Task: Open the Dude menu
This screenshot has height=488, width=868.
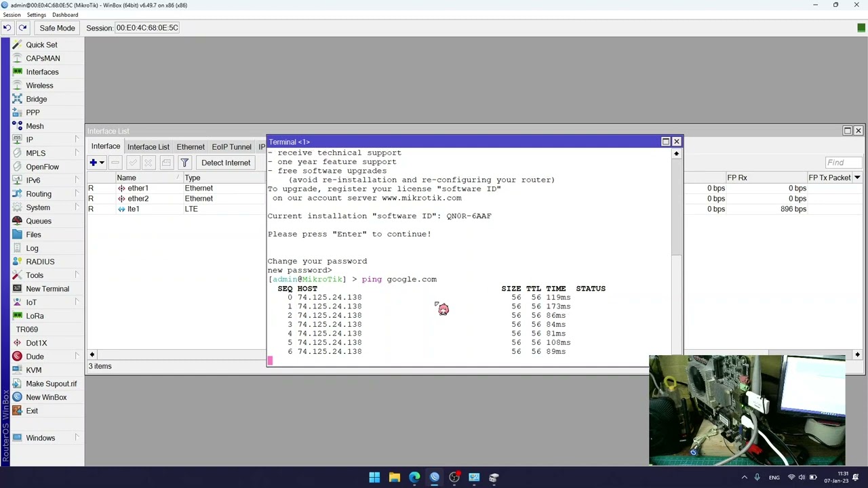Action: [35, 357]
